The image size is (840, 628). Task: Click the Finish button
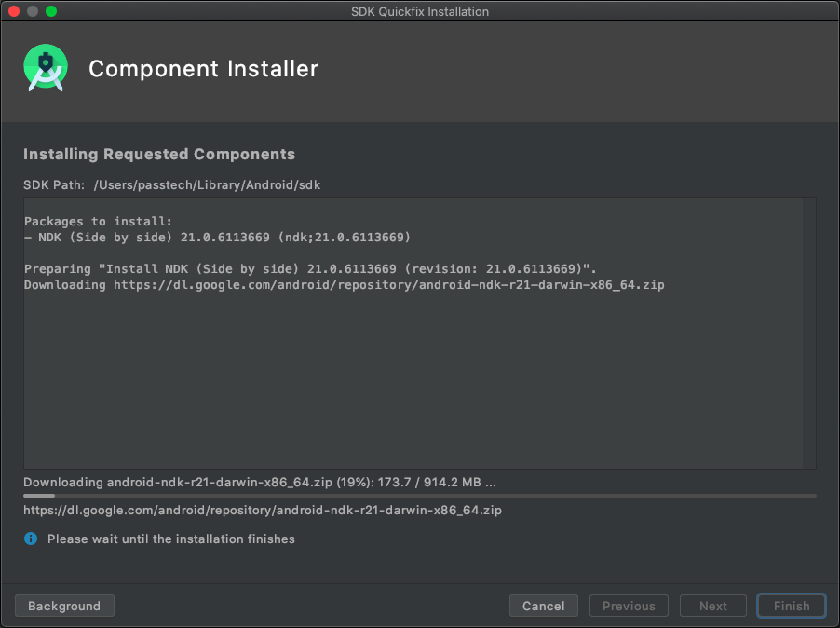(792, 606)
